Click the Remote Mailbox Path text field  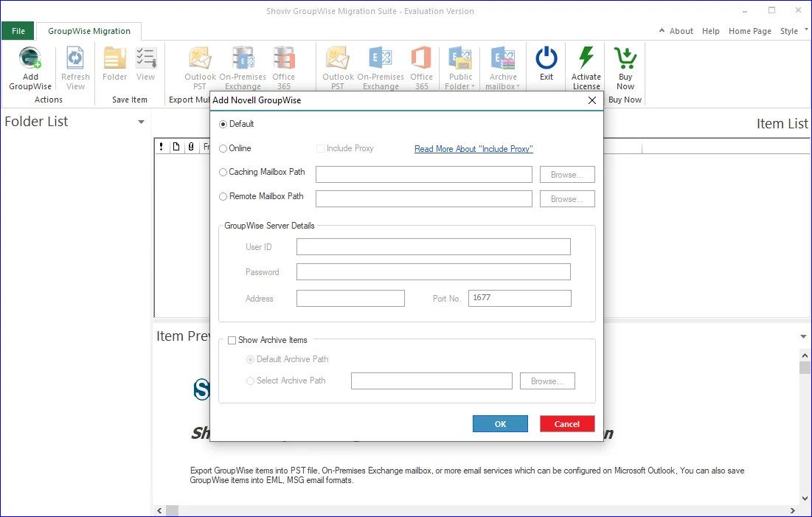[423, 199]
